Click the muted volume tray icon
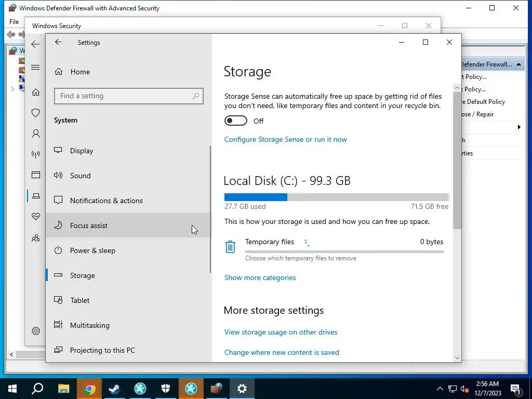532x399 pixels. pyautogui.click(x=464, y=389)
